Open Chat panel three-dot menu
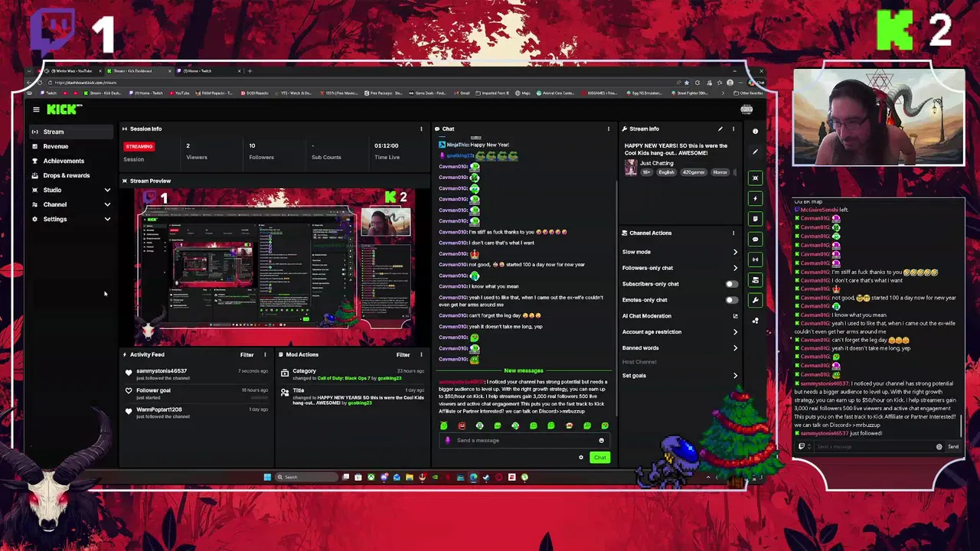Viewport: 980px width, 551px height. pos(609,129)
